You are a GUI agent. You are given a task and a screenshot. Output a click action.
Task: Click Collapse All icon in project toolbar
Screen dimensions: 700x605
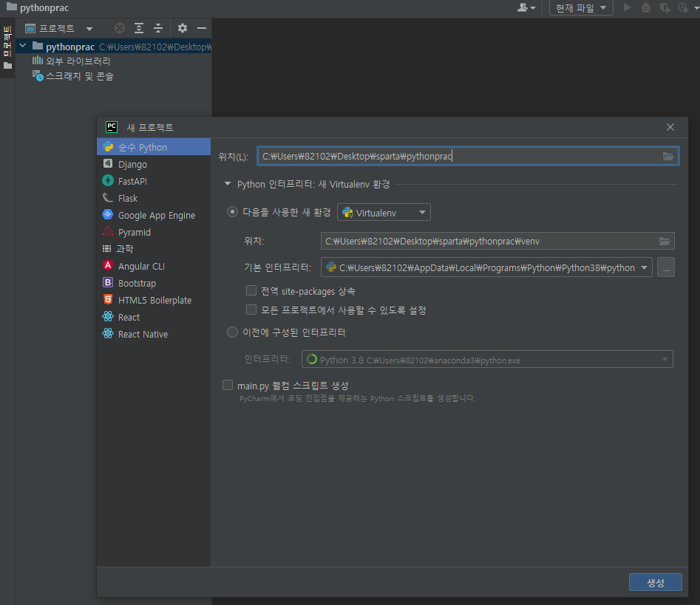point(158,28)
